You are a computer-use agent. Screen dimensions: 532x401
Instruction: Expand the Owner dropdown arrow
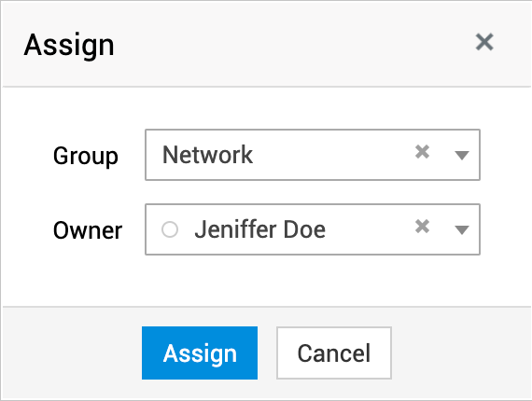[462, 229]
